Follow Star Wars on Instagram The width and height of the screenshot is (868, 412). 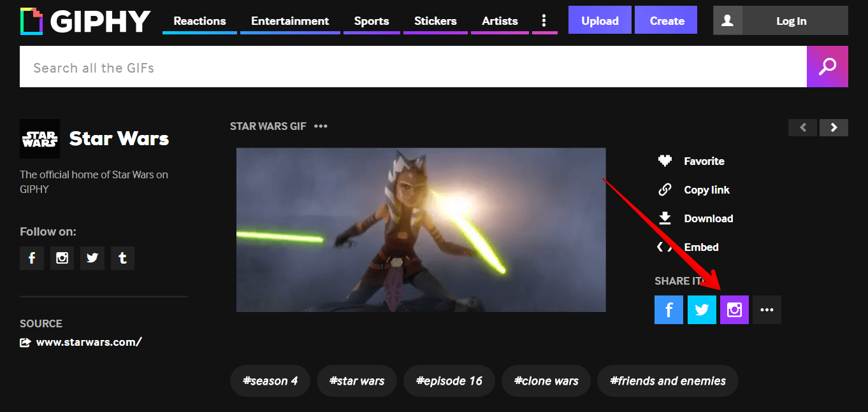tap(62, 258)
